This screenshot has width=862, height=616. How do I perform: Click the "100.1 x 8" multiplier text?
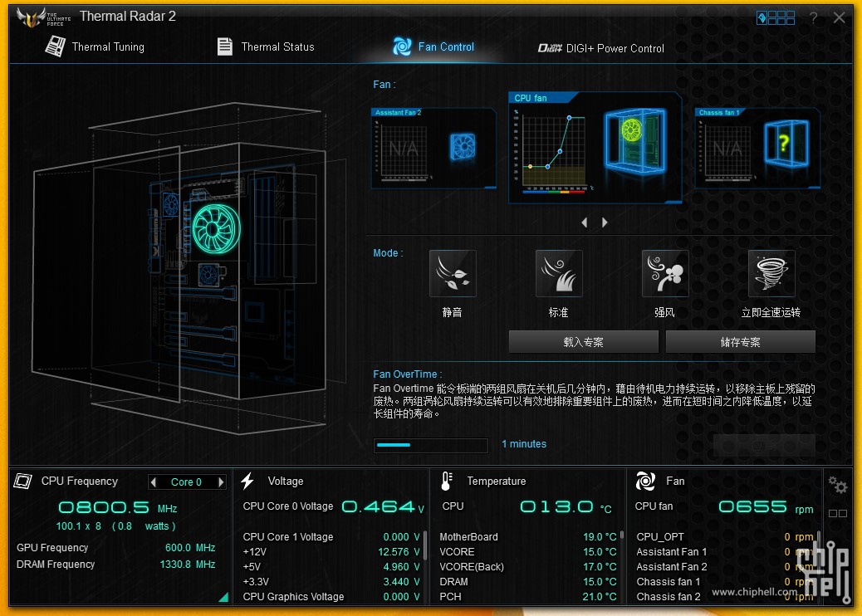[79, 526]
